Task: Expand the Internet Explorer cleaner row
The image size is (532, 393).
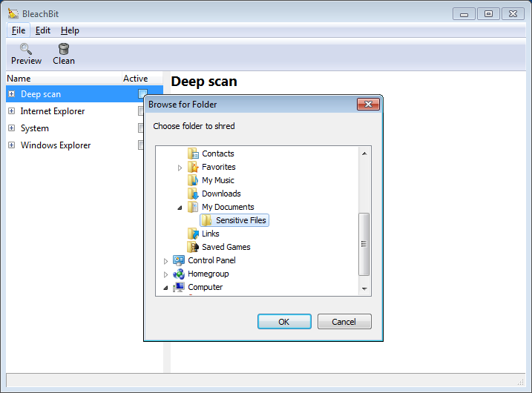Action: (x=12, y=111)
